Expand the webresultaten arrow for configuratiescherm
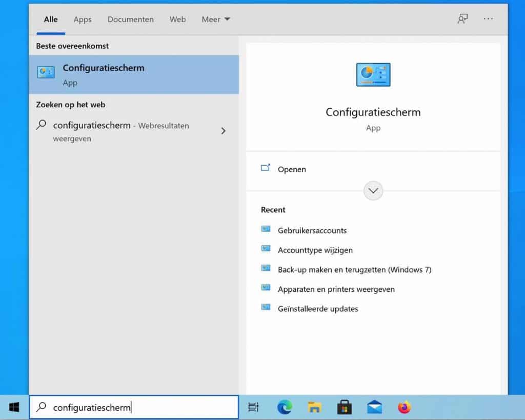The image size is (525, 420). pos(224,131)
